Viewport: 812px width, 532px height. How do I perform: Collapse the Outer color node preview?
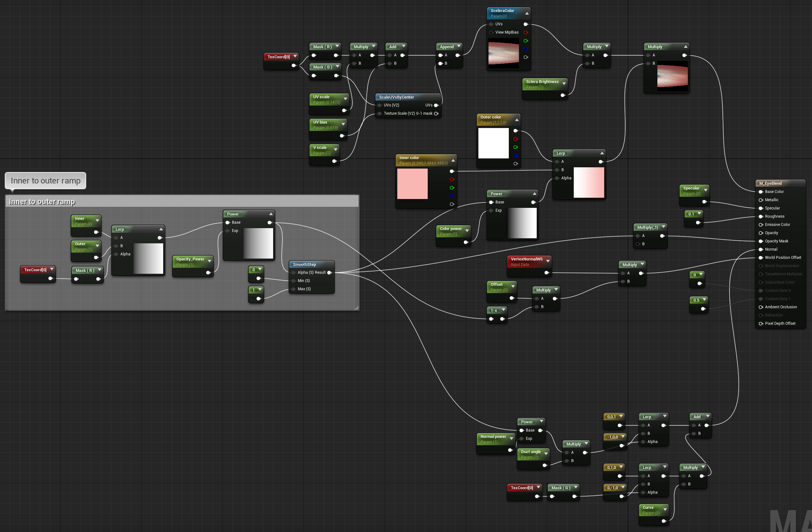point(516,120)
